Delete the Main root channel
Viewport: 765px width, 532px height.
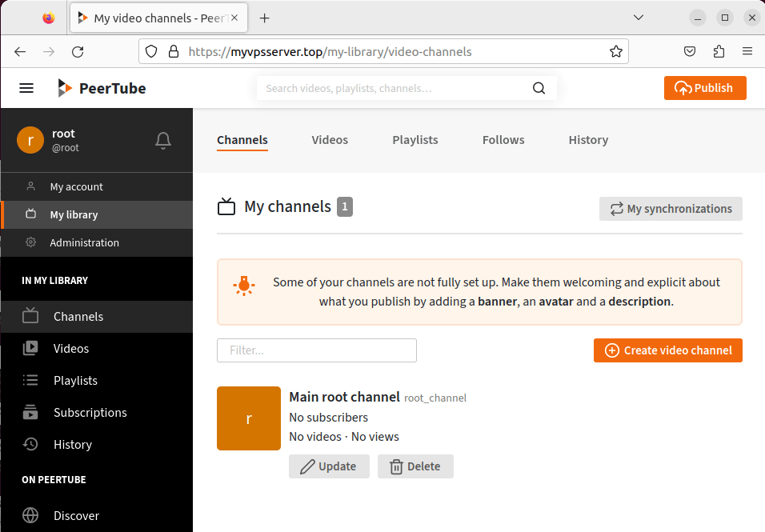(x=415, y=466)
